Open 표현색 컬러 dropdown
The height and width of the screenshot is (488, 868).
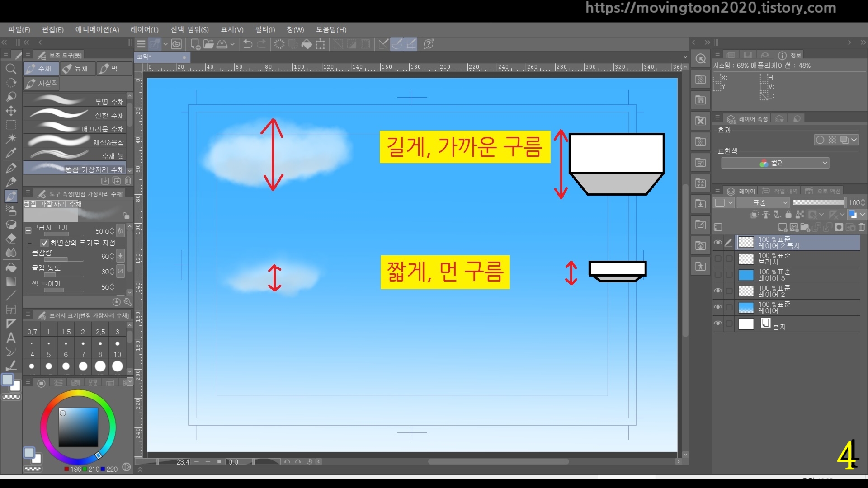pos(775,163)
